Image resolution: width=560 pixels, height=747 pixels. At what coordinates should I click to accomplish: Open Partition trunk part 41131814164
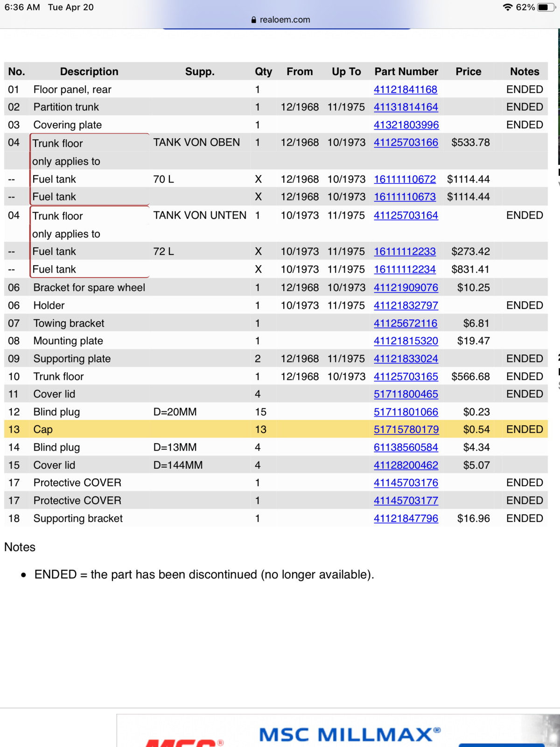[406, 107]
